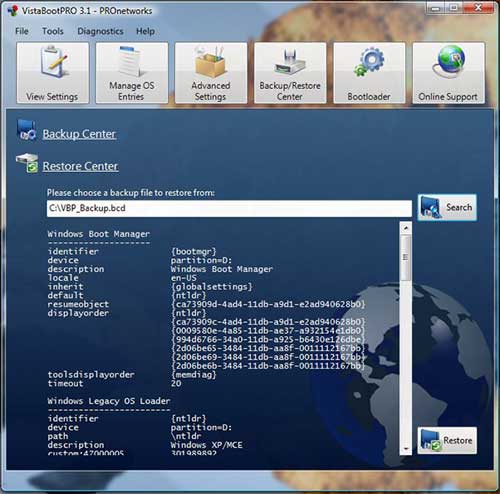Click the 'Windows Boot Manager' heading text
Viewport: 500px width, 494px height.
coord(99,234)
